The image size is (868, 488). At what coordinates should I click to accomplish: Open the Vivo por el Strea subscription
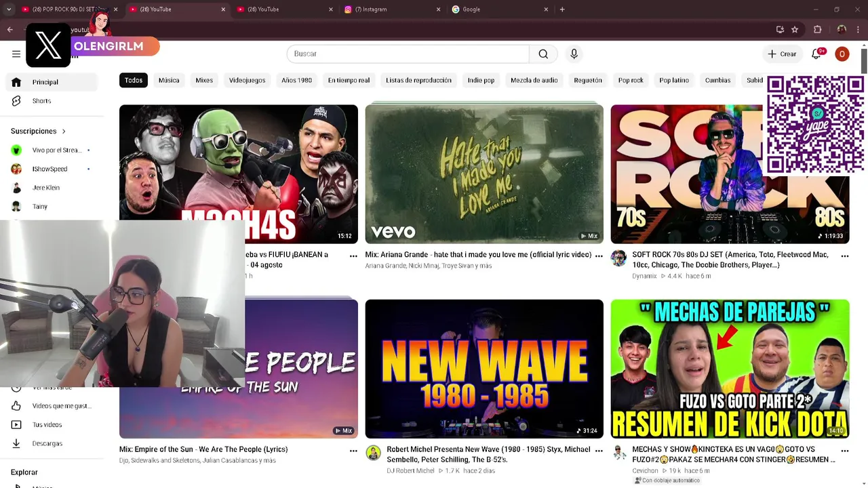point(50,150)
